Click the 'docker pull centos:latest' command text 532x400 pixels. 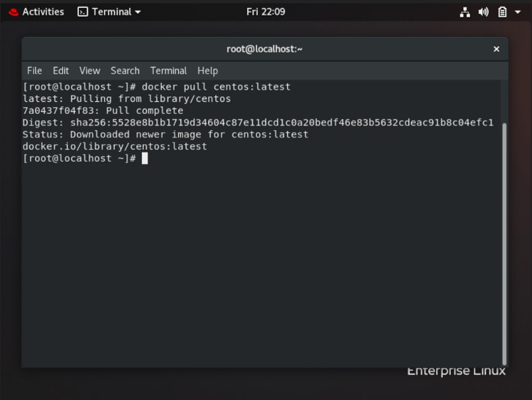[216, 87]
